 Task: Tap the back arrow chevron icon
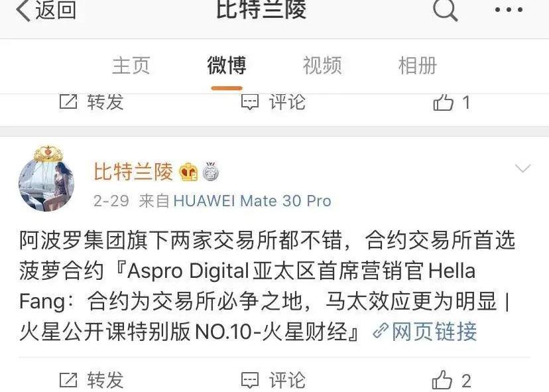tap(23, 10)
